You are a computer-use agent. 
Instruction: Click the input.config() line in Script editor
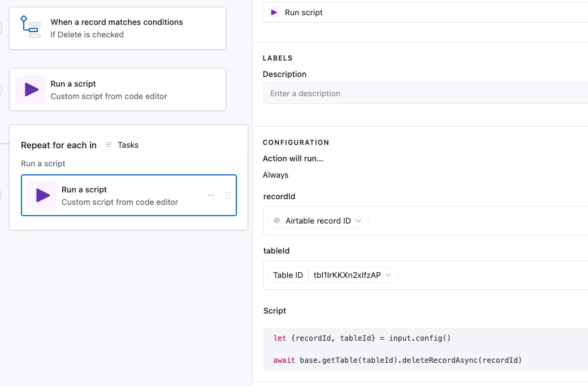point(362,338)
